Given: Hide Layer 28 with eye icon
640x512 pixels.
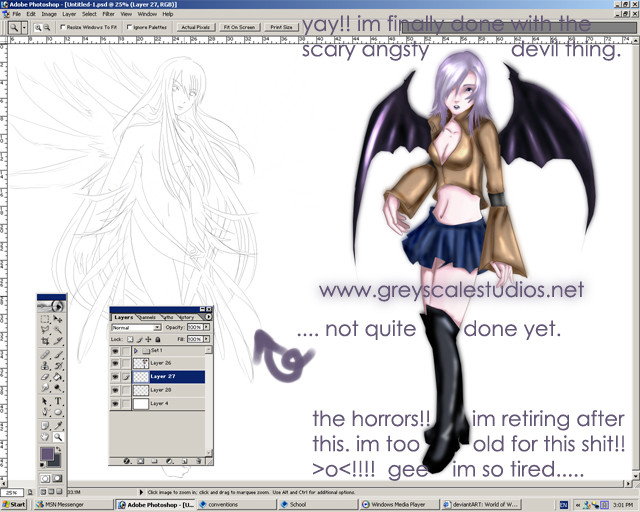Looking at the screenshot, I should pos(116,390).
